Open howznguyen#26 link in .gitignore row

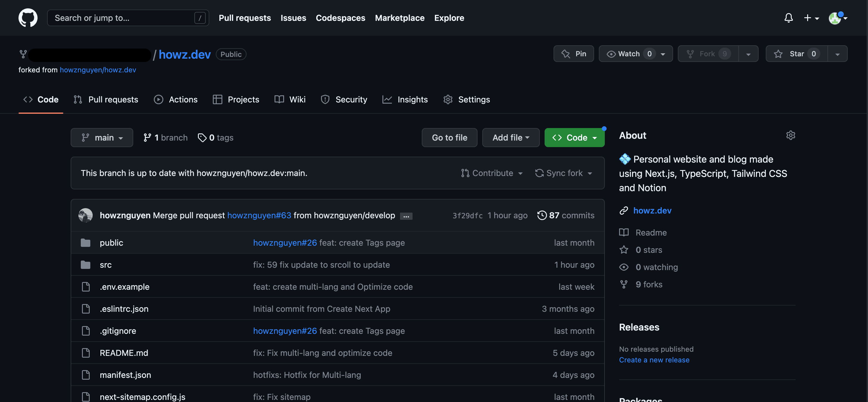(285, 331)
